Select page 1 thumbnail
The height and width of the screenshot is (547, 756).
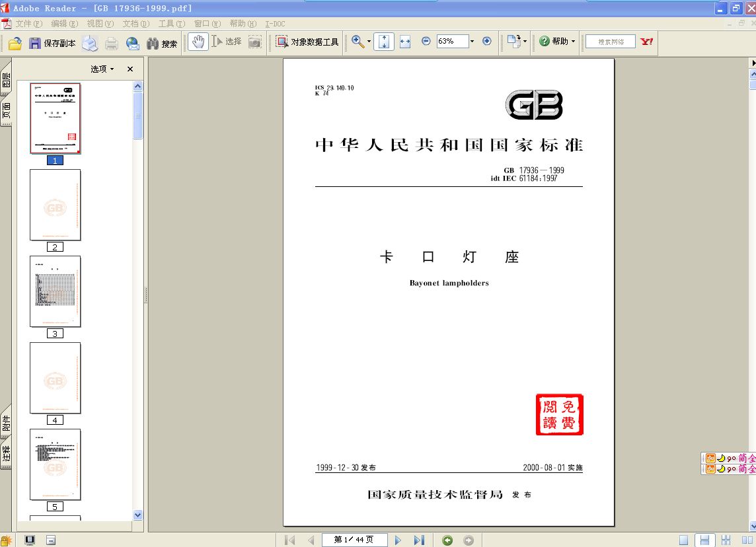55,118
